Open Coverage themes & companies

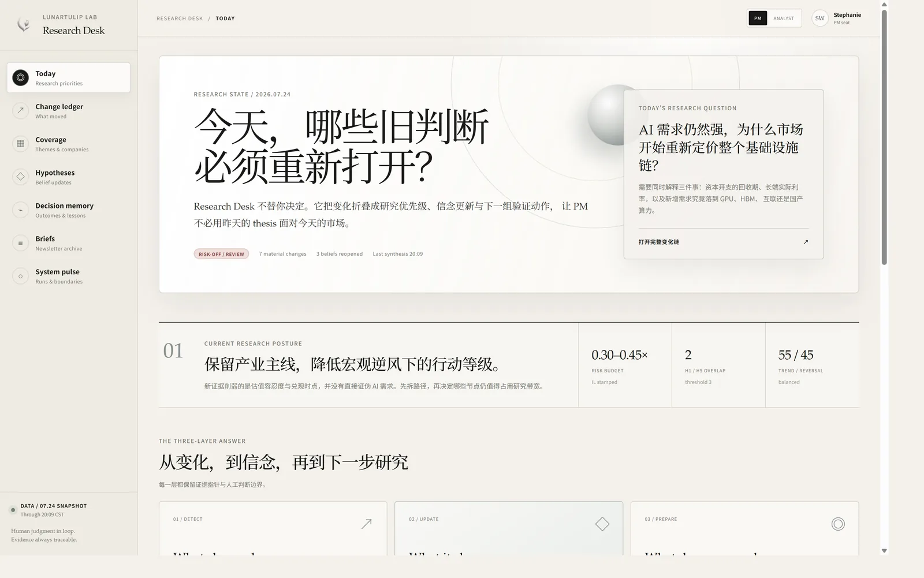point(69,143)
